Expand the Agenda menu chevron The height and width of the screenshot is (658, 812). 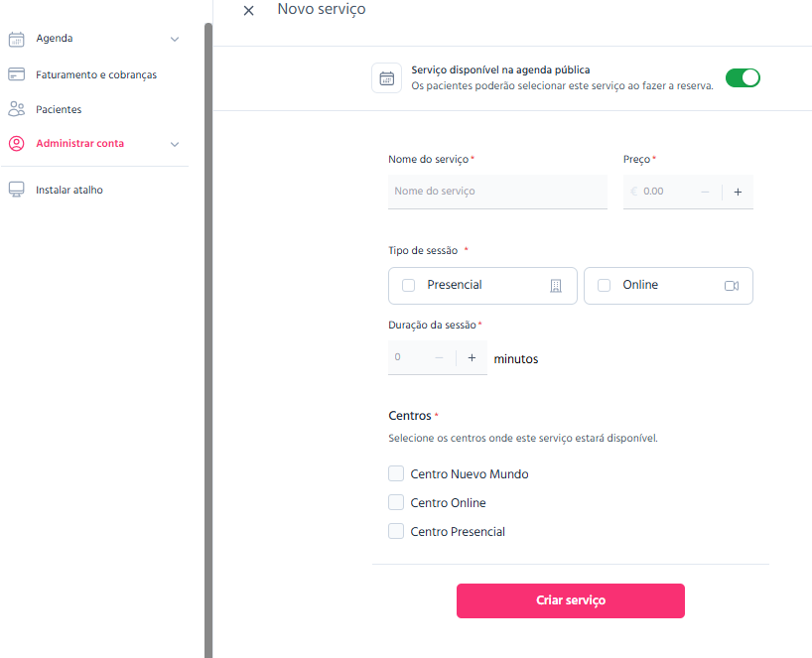click(x=175, y=40)
